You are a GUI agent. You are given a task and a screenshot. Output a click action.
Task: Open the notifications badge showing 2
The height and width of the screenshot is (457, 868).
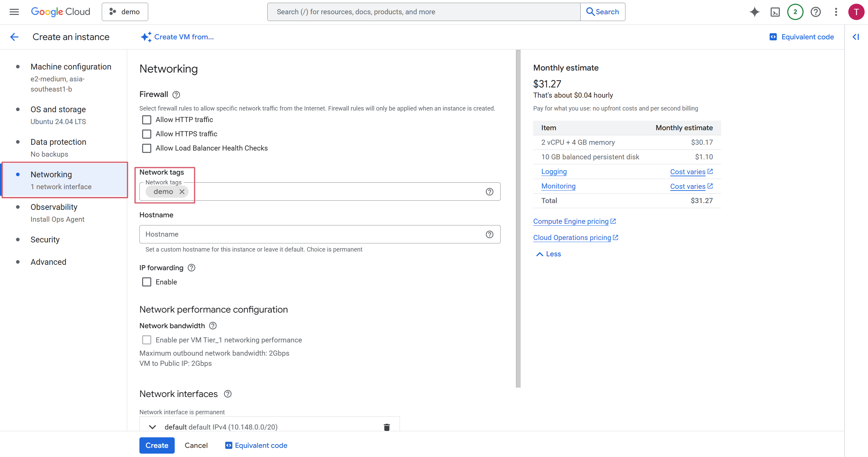795,12
